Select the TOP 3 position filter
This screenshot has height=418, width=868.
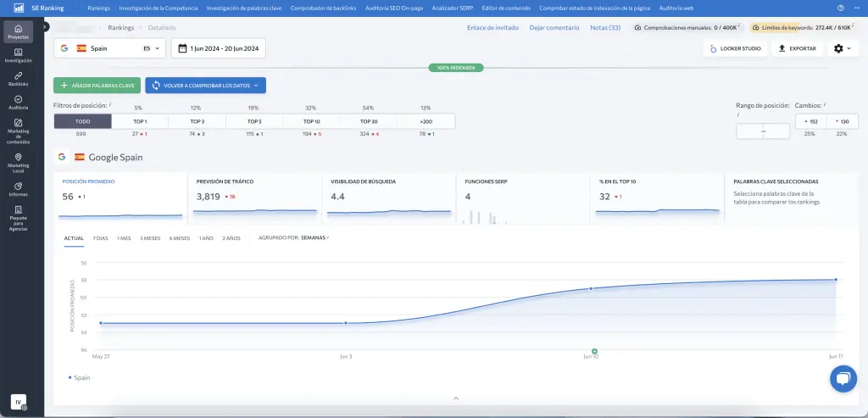(197, 121)
